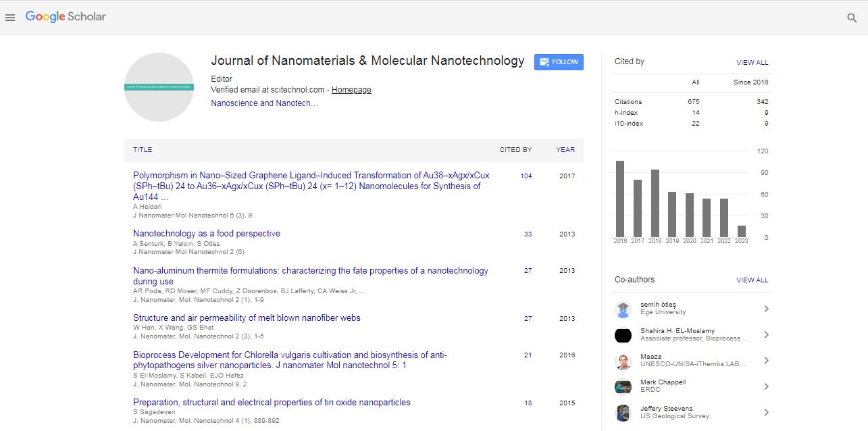Click the h-index metric label
The height and width of the screenshot is (431, 868).
tap(626, 113)
